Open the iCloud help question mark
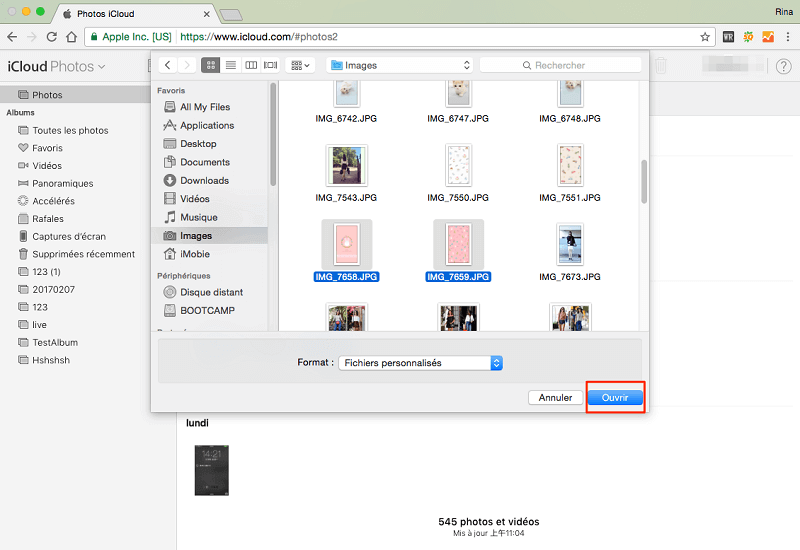Viewport: 800px width, 550px height. 783,66
